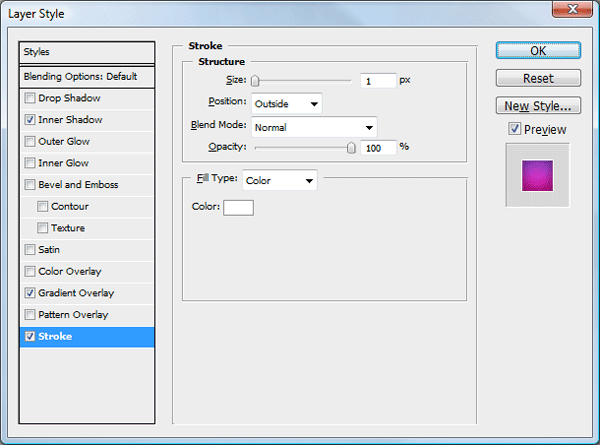
Task: Open the Gradient Overlay settings label
Action: tap(76, 293)
